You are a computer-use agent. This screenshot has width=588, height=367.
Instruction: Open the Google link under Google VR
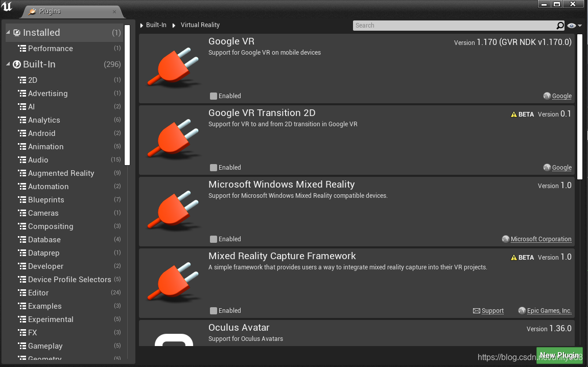(x=562, y=96)
